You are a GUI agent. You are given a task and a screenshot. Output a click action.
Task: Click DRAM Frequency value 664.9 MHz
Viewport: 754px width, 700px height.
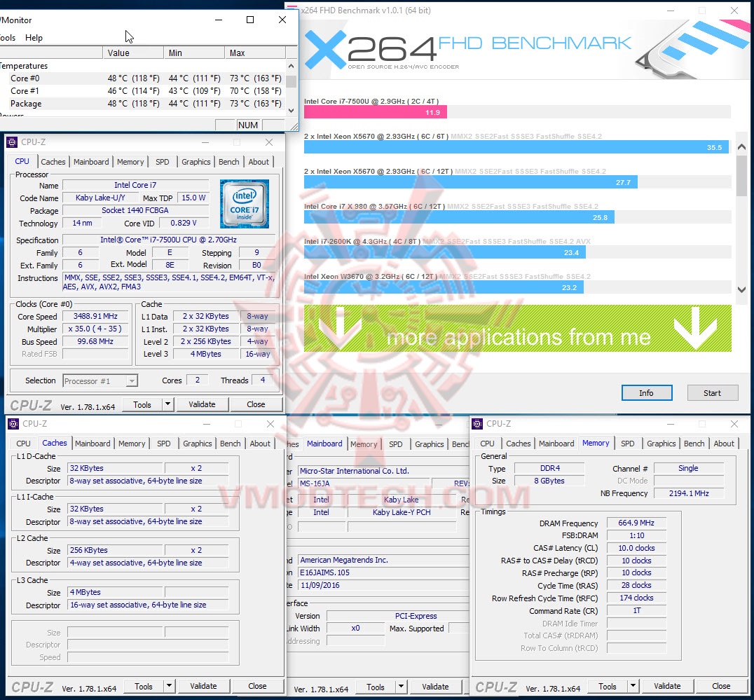pos(636,523)
